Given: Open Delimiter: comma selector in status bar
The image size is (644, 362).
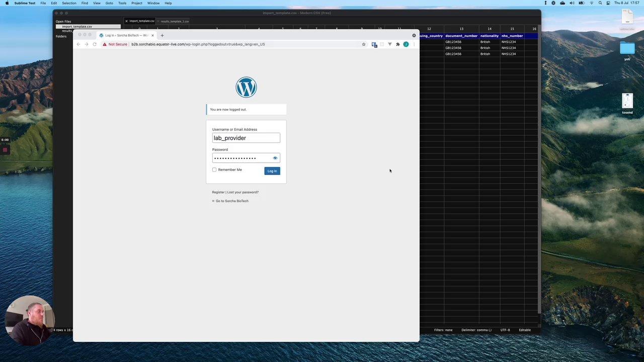Looking at the screenshot, I should [476, 330].
